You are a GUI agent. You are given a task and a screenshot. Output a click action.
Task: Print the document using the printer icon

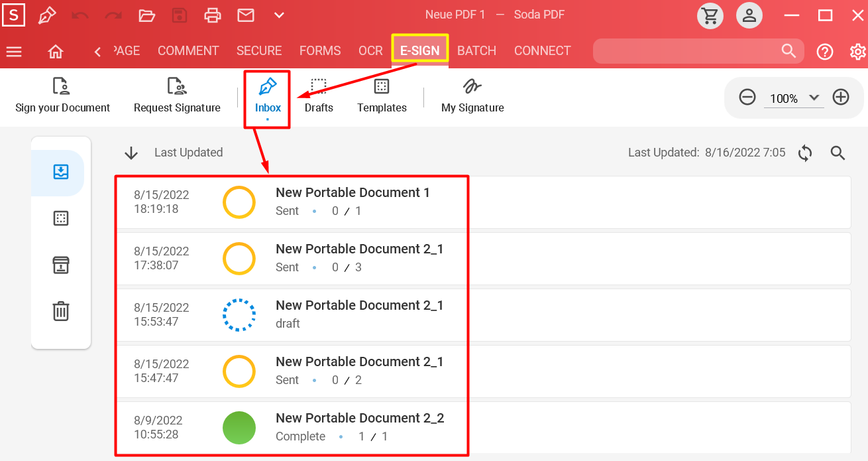[213, 15]
